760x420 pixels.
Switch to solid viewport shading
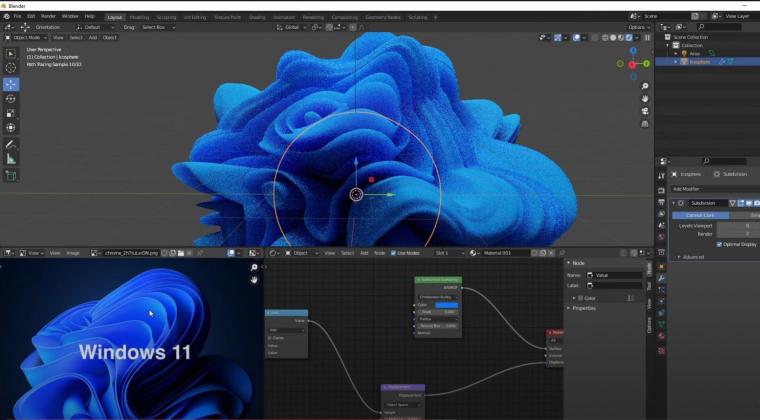click(613, 37)
